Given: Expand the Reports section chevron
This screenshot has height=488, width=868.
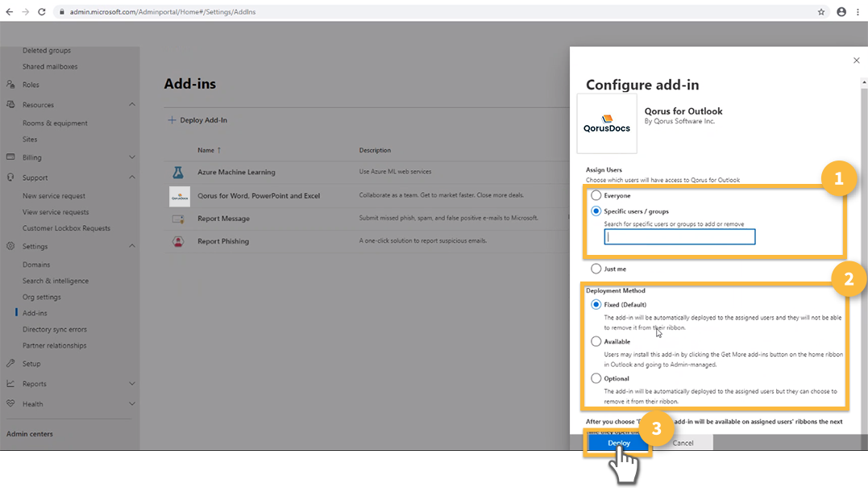Looking at the screenshot, I should pyautogui.click(x=131, y=383).
